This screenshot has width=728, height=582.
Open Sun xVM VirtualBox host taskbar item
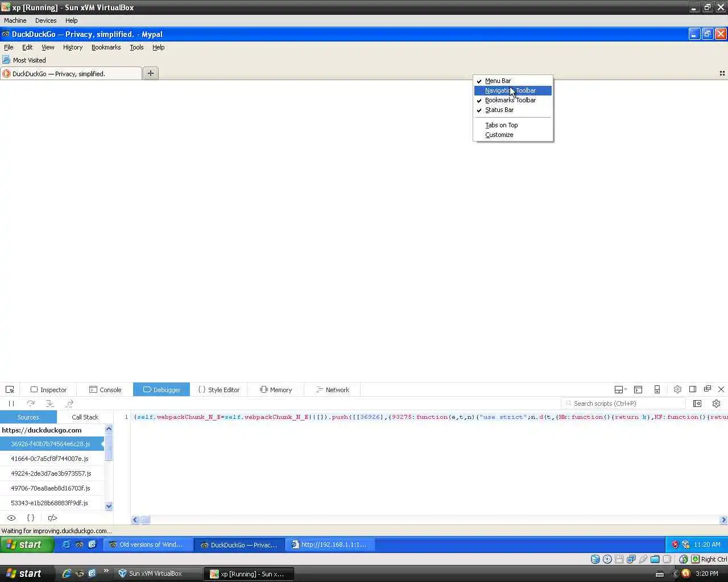158,573
